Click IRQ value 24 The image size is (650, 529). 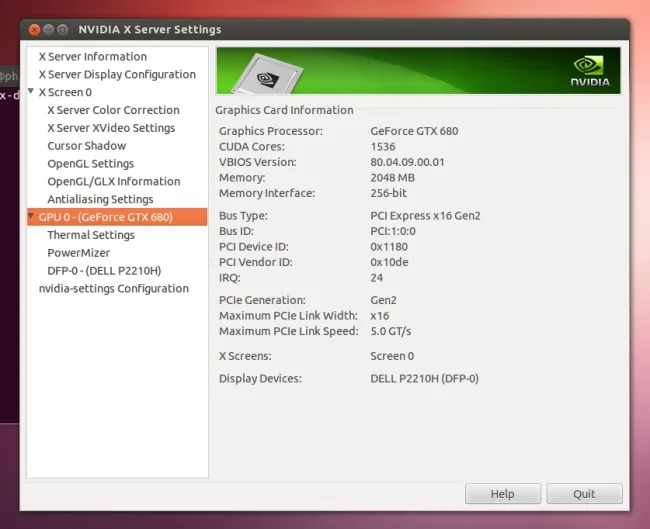point(376,277)
